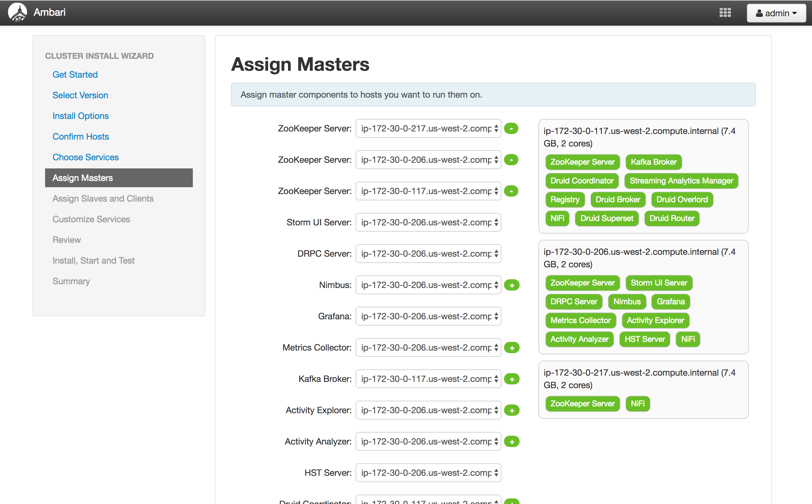Add another Nimbus with plus icon
812x504 pixels.
512,285
